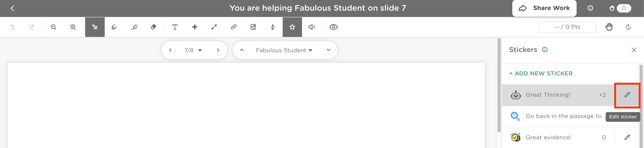Select the text tool
This screenshot has width=644, height=148.
click(175, 27)
